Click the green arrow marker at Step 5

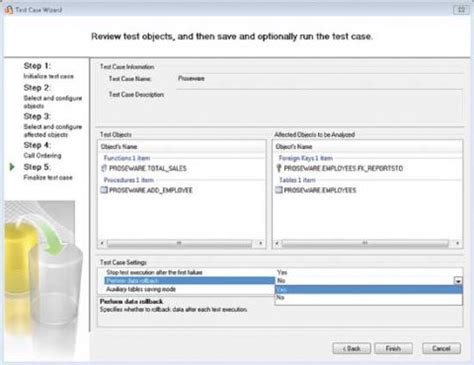(x=12, y=167)
